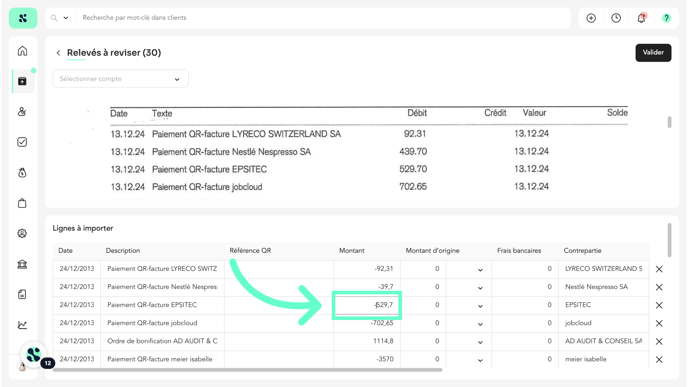Click Contrepartie cell EPSITEC

[604, 305]
